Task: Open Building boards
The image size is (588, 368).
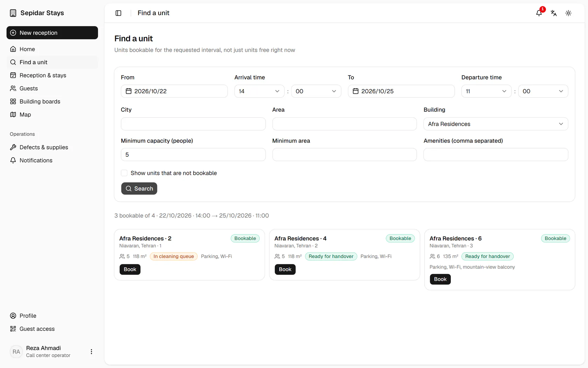Action: click(52, 101)
